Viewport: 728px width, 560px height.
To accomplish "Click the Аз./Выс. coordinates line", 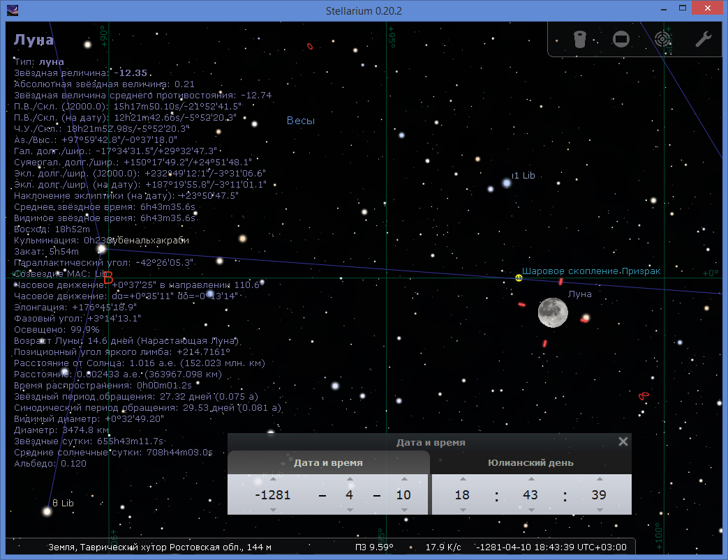I will (x=95, y=139).
